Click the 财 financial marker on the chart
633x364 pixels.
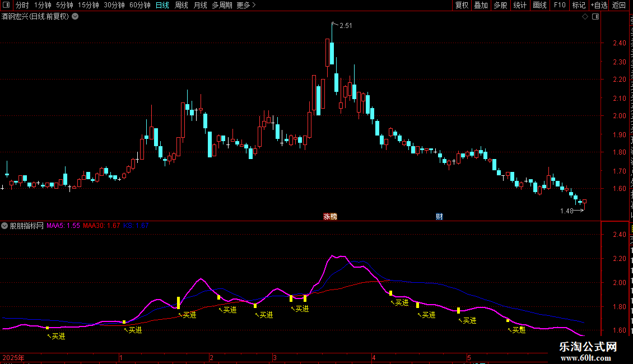(439, 217)
